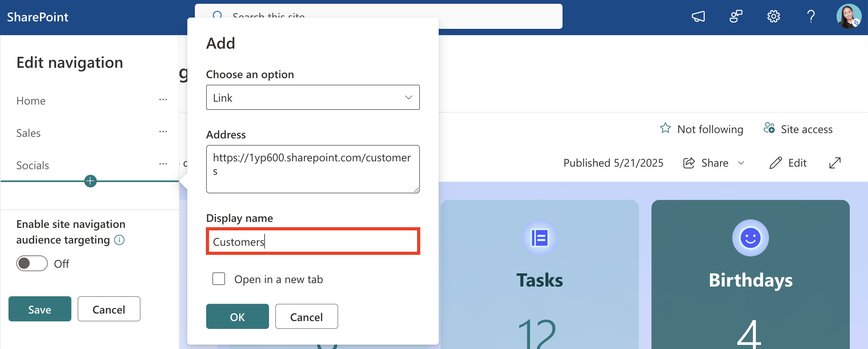Toggle site navigation audience targeting switch
Viewport: 868px width, 349px height.
32,264
